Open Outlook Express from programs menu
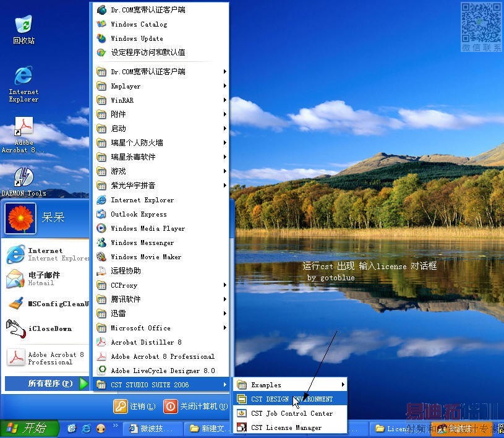Screen dimensions: 504x438 (139, 214)
